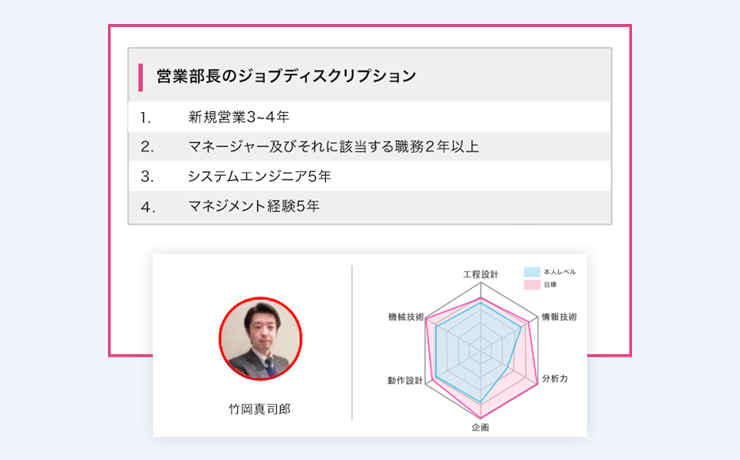The image size is (740, 460).
Task: Click the 情報技術 radar axis label
Action: (559, 317)
